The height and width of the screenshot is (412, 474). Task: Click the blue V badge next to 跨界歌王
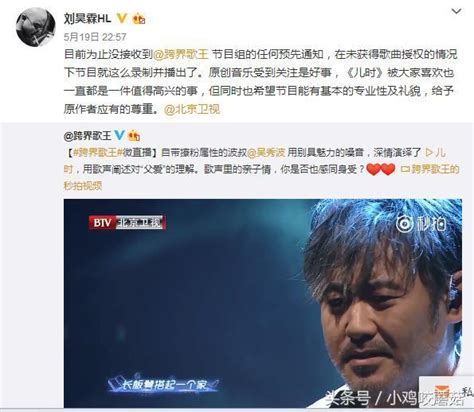coord(119,135)
